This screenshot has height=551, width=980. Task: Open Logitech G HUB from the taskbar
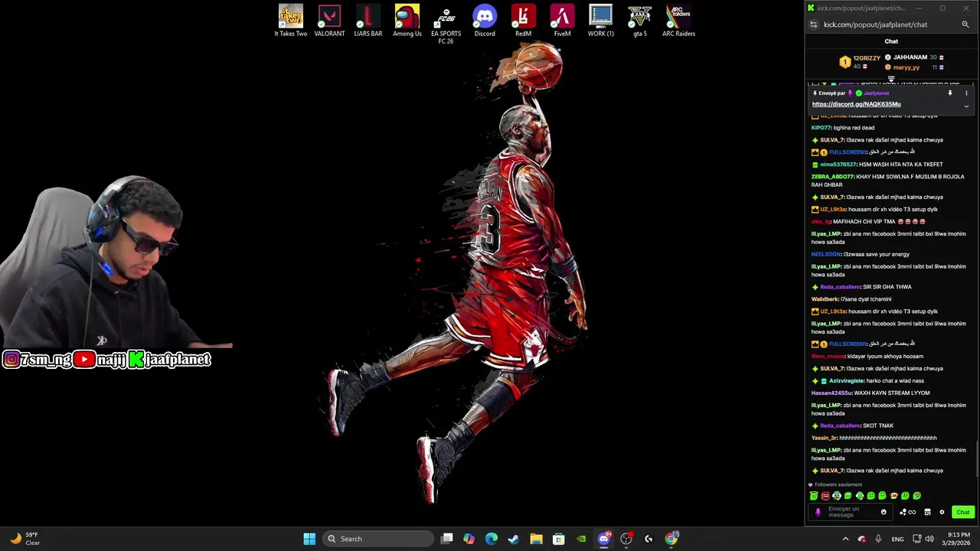[648, 539]
